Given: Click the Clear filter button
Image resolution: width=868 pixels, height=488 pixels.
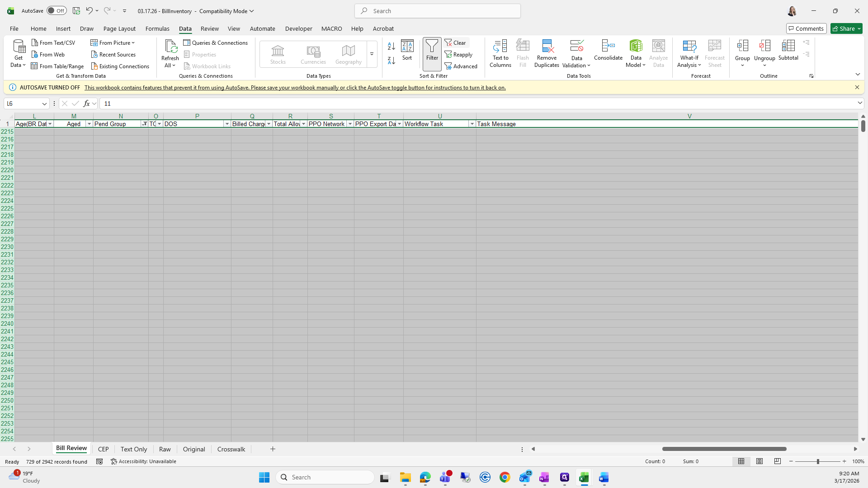Looking at the screenshot, I should 456,43.
